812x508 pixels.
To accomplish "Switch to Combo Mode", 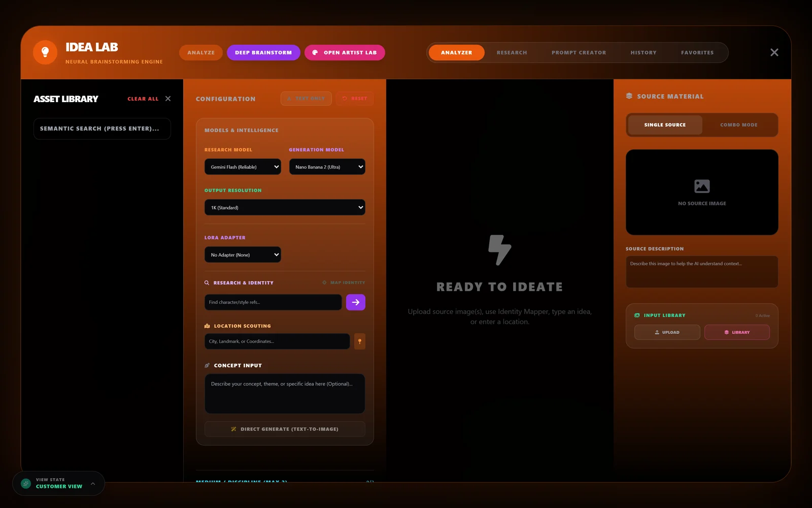I will 739,125.
